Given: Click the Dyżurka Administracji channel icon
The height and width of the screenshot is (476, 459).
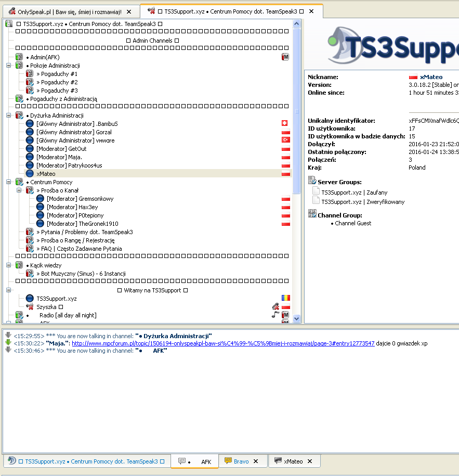Looking at the screenshot, I should coord(19,115).
